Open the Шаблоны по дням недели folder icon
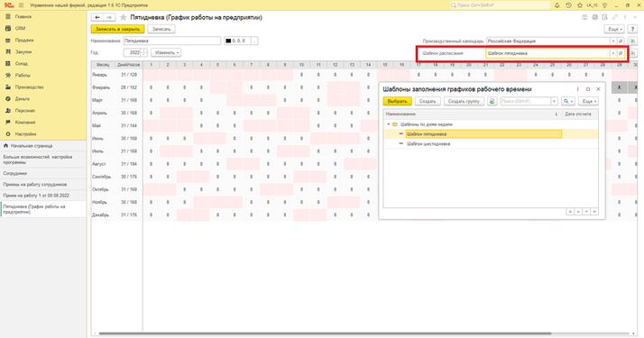 tap(395, 124)
